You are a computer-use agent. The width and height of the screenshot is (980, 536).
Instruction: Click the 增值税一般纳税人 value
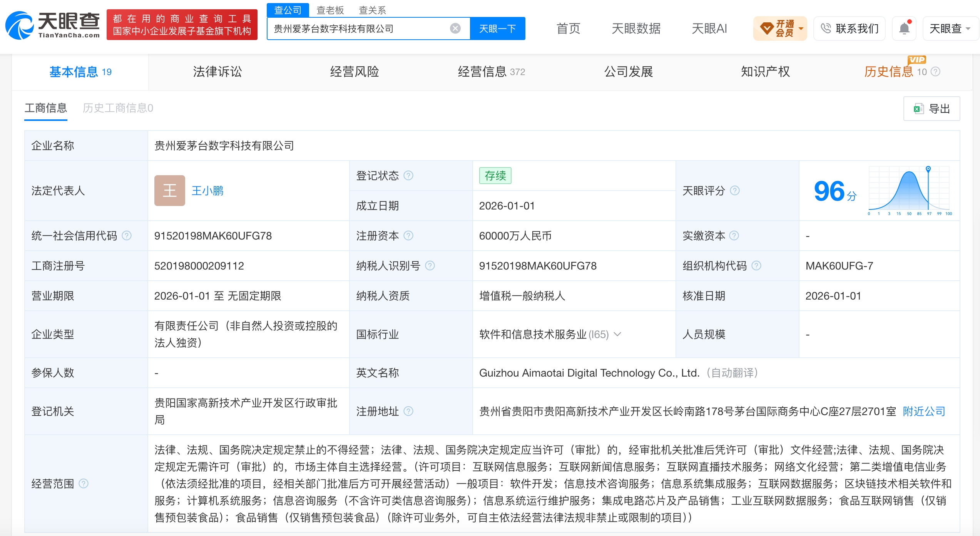(x=522, y=296)
